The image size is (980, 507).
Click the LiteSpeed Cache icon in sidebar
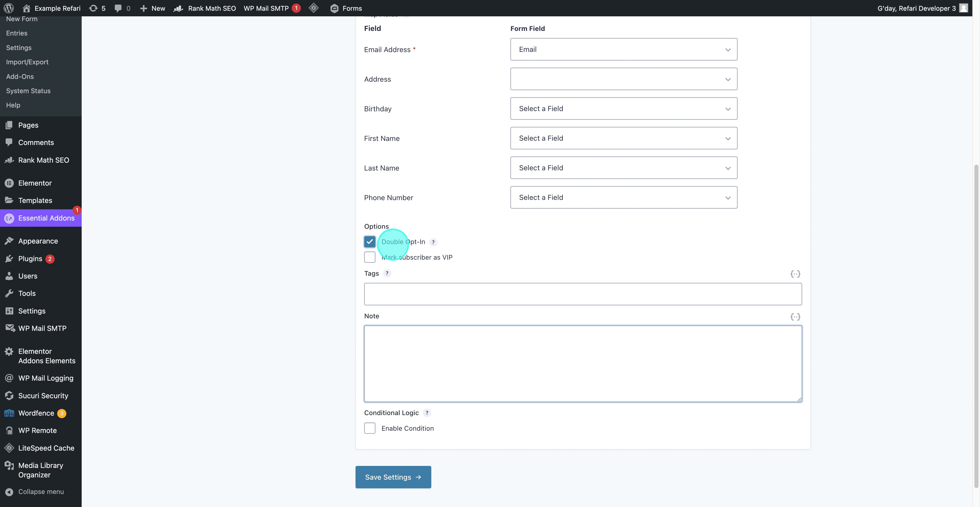click(9, 448)
